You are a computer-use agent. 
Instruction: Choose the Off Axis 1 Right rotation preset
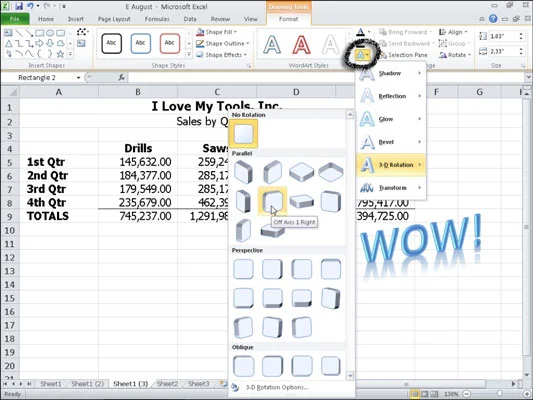[x=272, y=201]
